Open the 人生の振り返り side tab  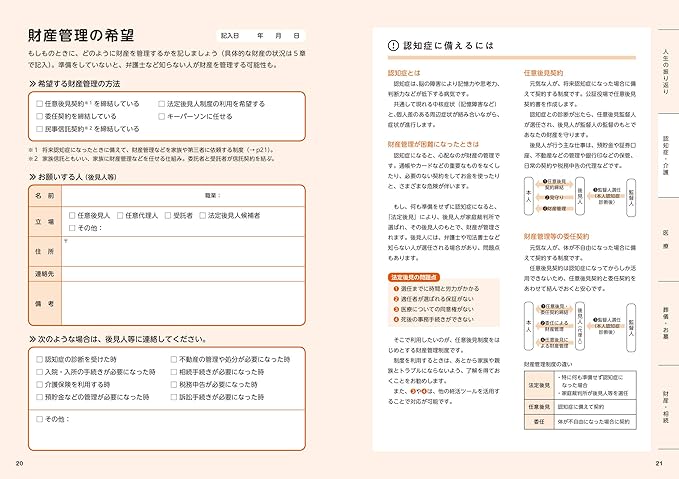(x=666, y=71)
